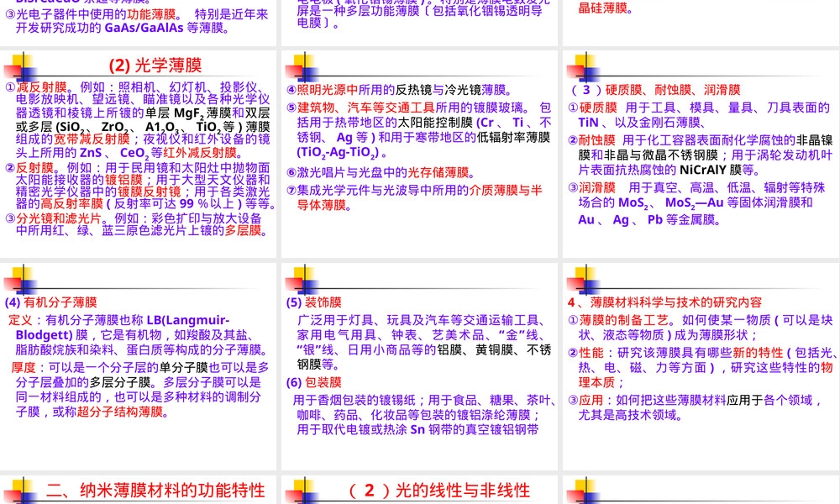Viewport: 840px width, 504px height.
Task: Click the red label 厚度
Action: [x=23, y=368]
